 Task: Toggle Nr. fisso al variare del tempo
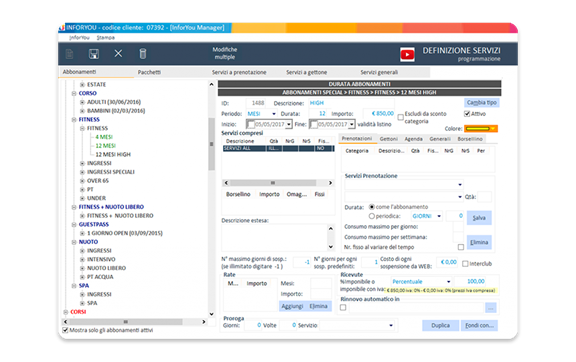click(x=461, y=247)
